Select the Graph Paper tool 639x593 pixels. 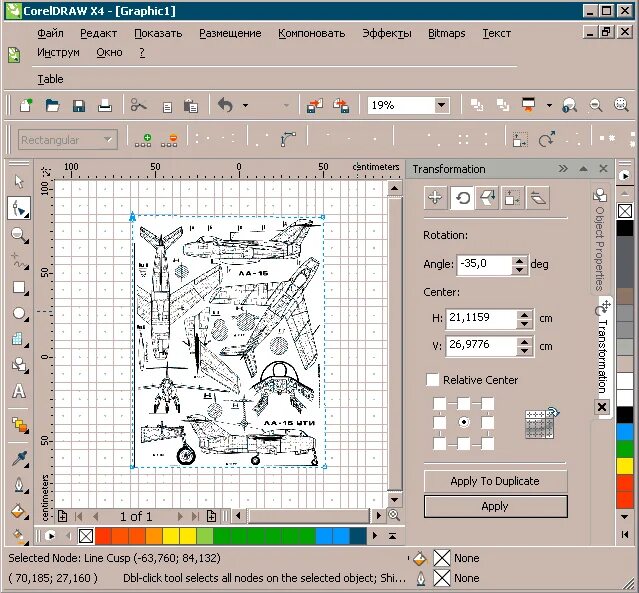pyautogui.click(x=19, y=339)
